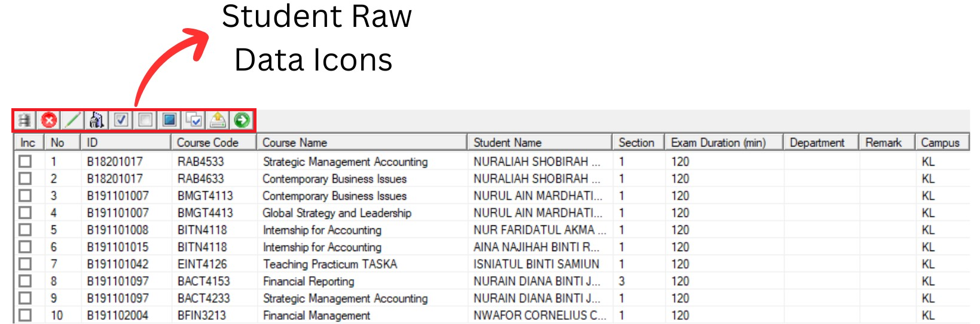Click the red X delete icon

pyautogui.click(x=49, y=120)
